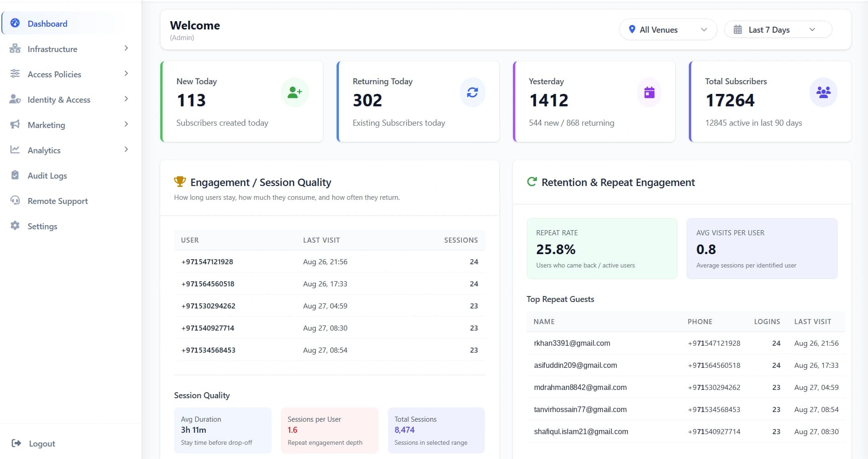Click the Total Sessions 8,474 value
The height and width of the screenshot is (459, 868).
(404, 430)
